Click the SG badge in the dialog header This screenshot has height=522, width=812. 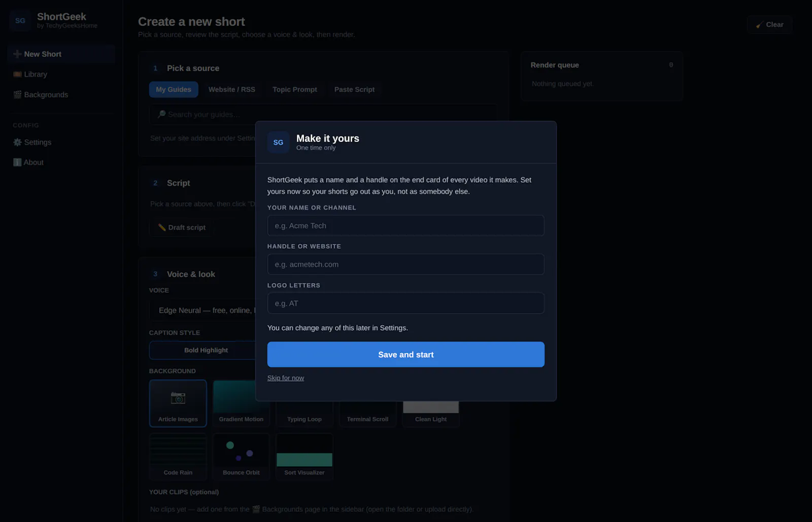(278, 143)
